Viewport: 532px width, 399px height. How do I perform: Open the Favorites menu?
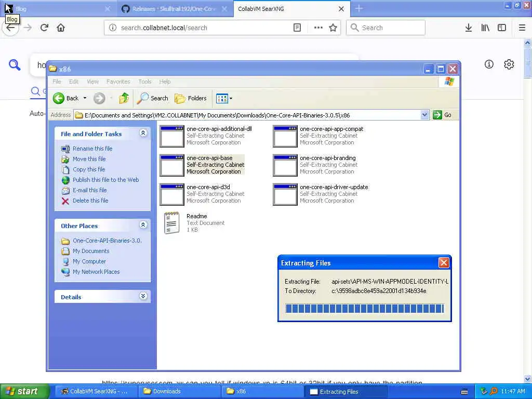coord(118,82)
